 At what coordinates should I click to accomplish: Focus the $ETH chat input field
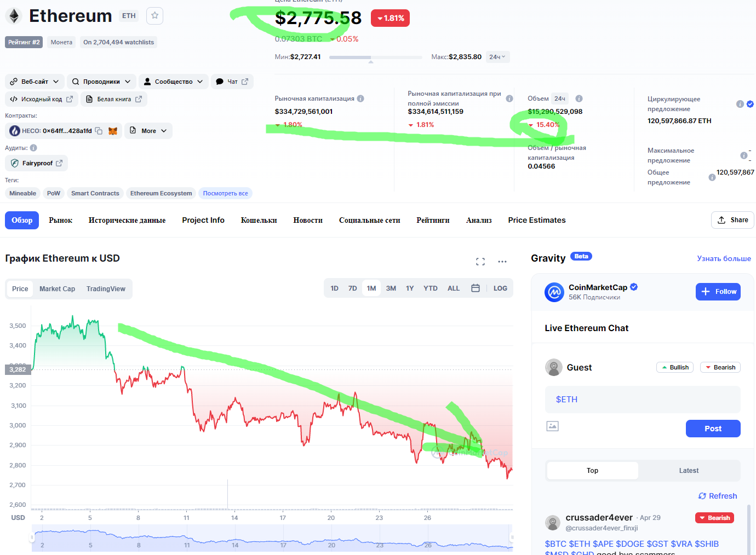(x=643, y=400)
